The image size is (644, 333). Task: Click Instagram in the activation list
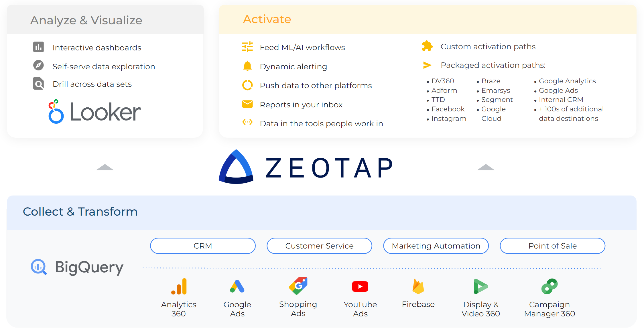[449, 119]
